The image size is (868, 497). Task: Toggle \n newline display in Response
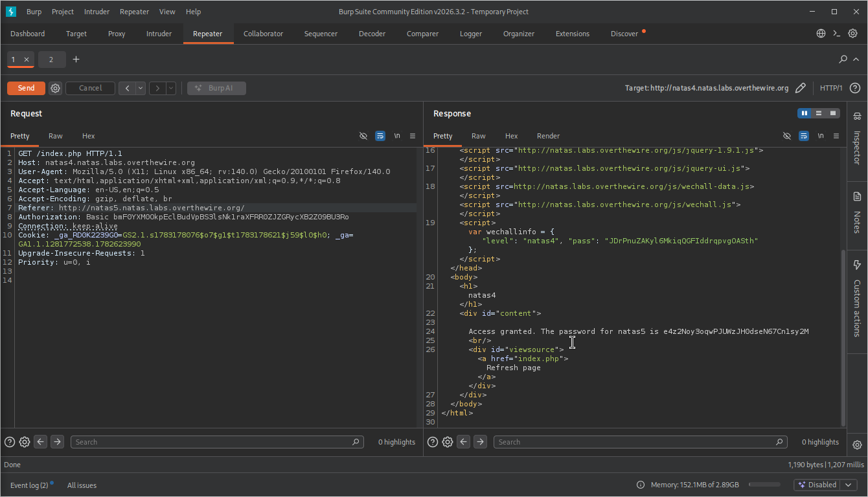[821, 136]
